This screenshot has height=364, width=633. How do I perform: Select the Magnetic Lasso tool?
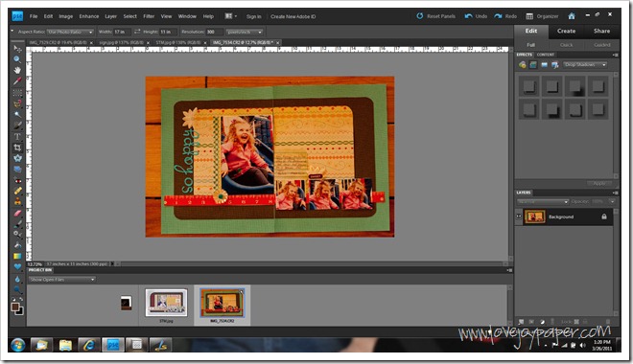pyautogui.click(x=17, y=103)
